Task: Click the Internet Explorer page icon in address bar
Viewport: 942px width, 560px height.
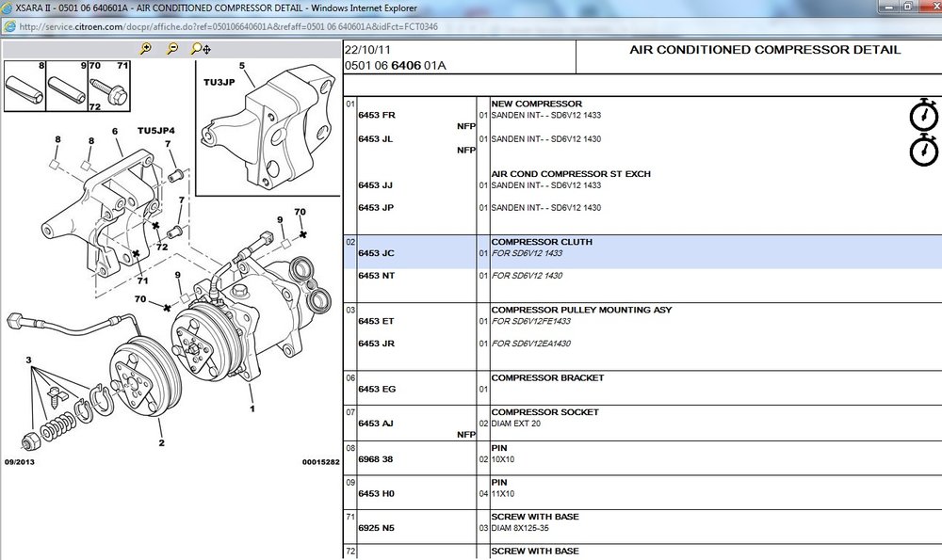Action: click(9, 27)
